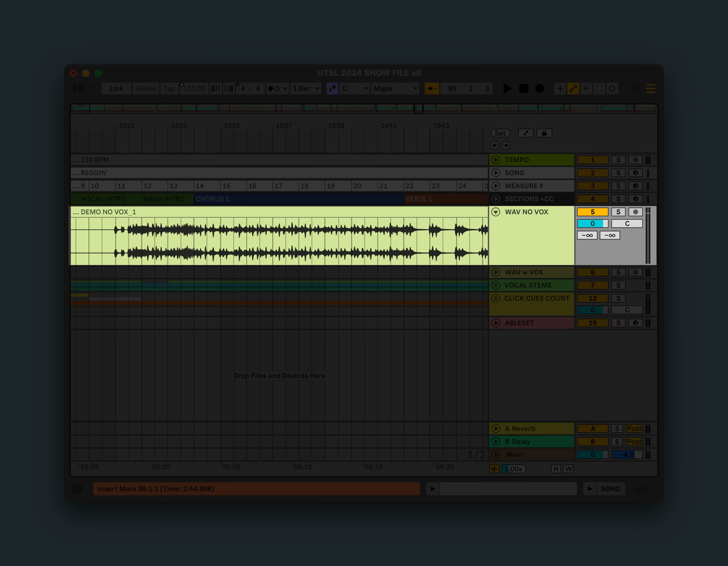Click Re-enable Automation back-arrow icon
This screenshot has height=566, width=728.
pos(586,89)
